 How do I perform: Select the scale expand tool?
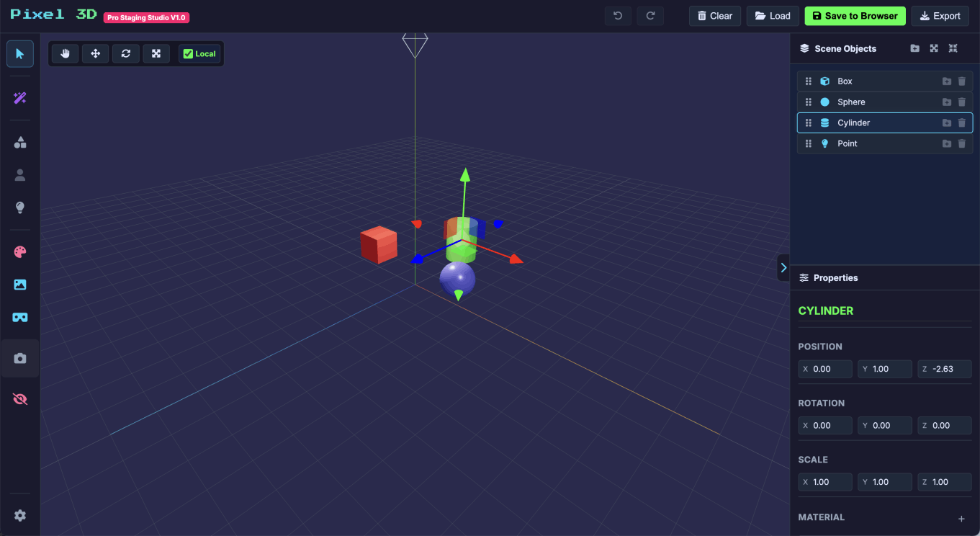[x=156, y=53]
